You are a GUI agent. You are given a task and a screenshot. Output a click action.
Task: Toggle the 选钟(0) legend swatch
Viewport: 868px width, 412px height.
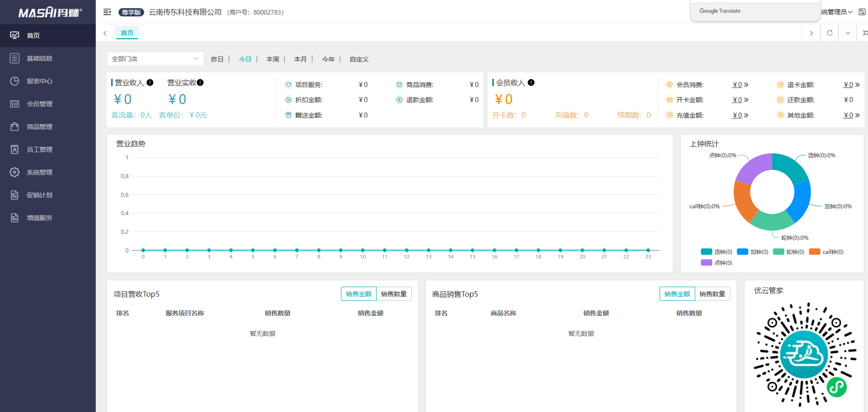[706, 252]
